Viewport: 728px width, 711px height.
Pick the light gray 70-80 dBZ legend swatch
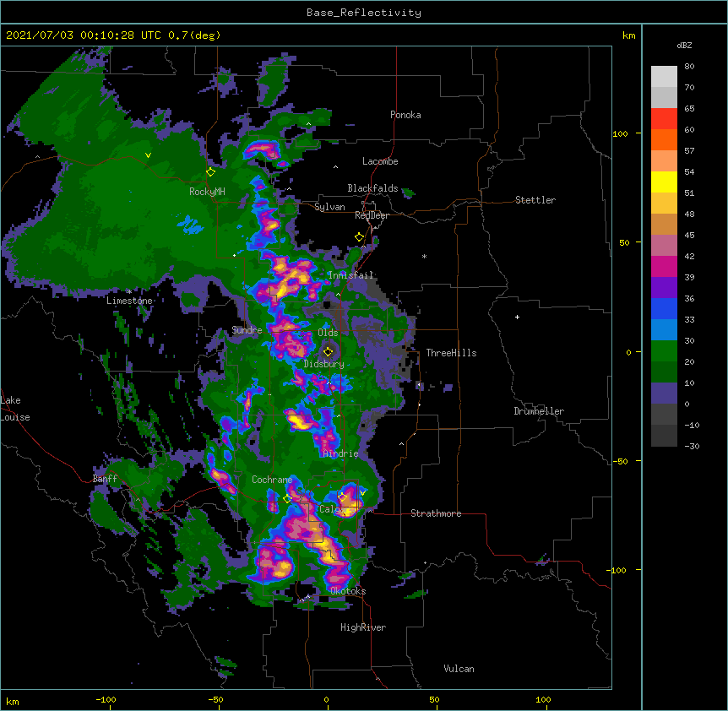(664, 77)
